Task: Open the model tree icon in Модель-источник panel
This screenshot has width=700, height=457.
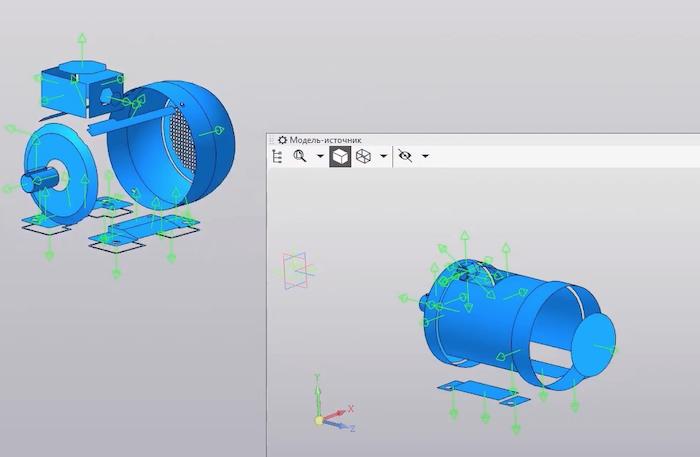Action: pyautogui.click(x=277, y=156)
